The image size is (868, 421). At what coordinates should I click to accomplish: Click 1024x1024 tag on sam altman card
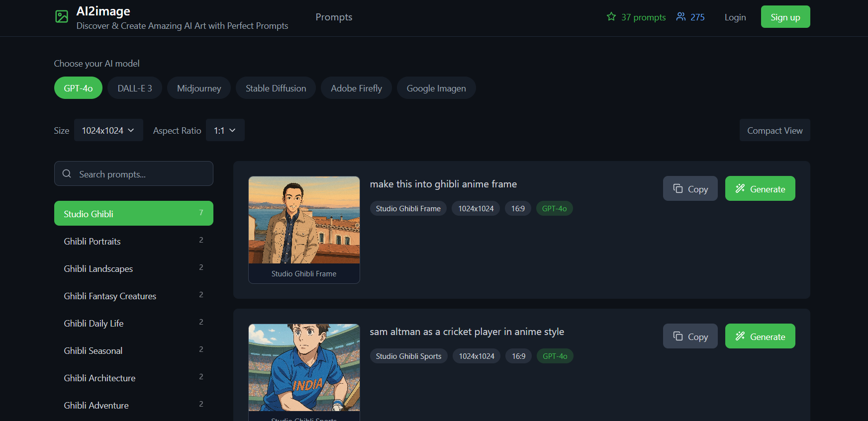pyautogui.click(x=477, y=356)
